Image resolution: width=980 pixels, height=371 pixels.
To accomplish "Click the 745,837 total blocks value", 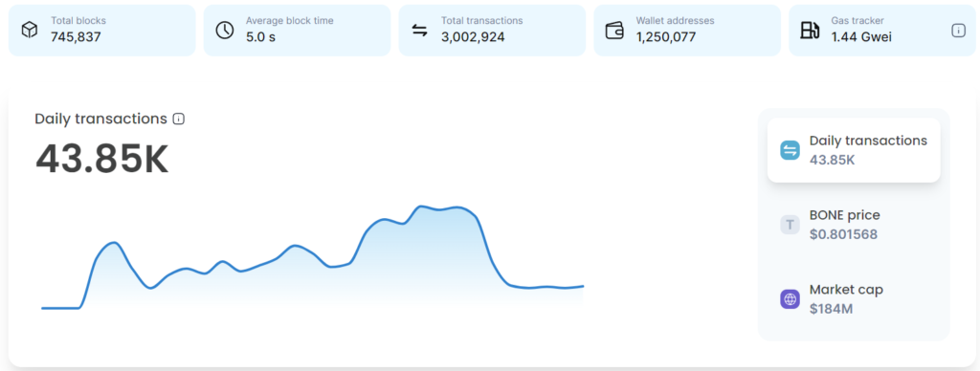I will pyautogui.click(x=76, y=37).
